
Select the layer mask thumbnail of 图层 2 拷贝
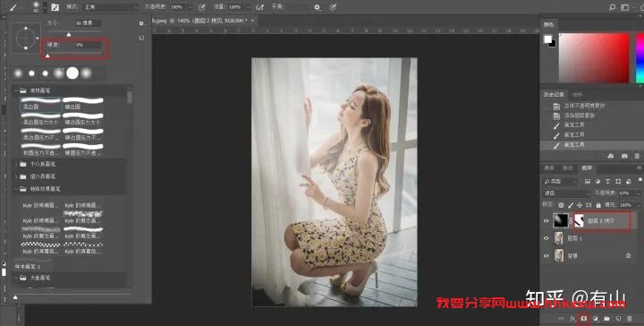(579, 220)
